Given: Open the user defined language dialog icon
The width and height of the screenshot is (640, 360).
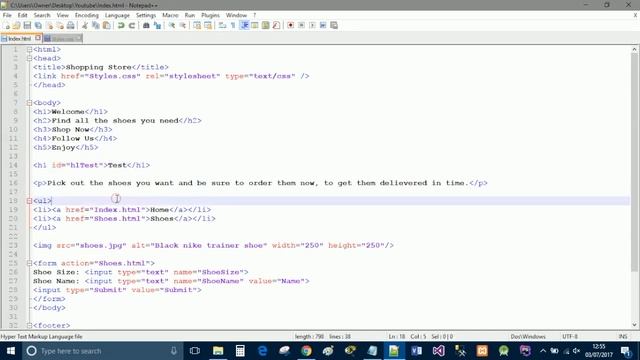Looking at the screenshot, I should (x=255, y=25).
